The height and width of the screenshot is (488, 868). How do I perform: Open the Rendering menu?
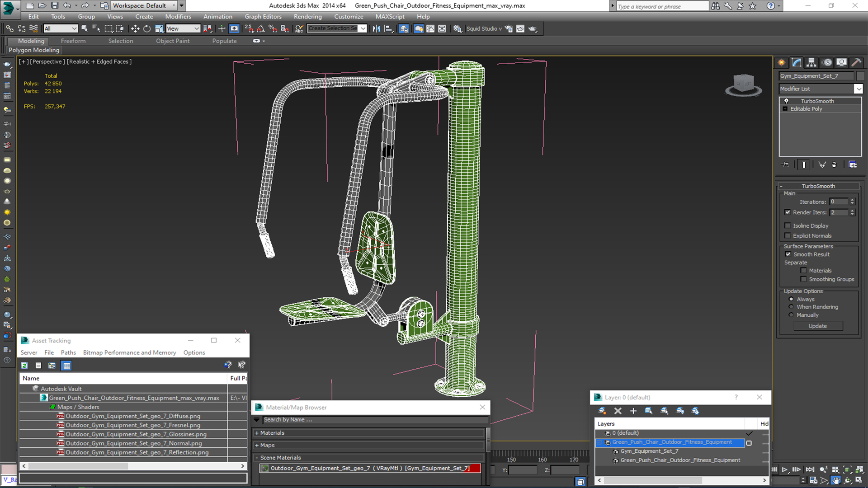tap(308, 17)
